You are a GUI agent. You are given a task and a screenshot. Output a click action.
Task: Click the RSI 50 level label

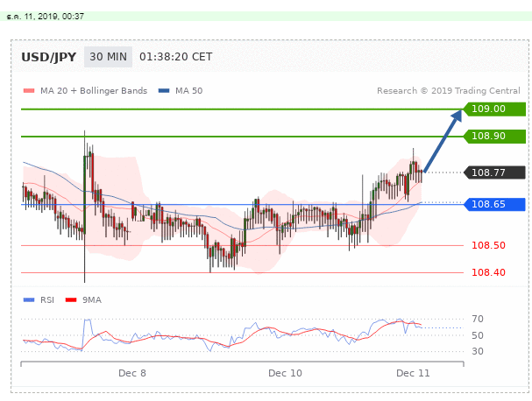[478, 335]
